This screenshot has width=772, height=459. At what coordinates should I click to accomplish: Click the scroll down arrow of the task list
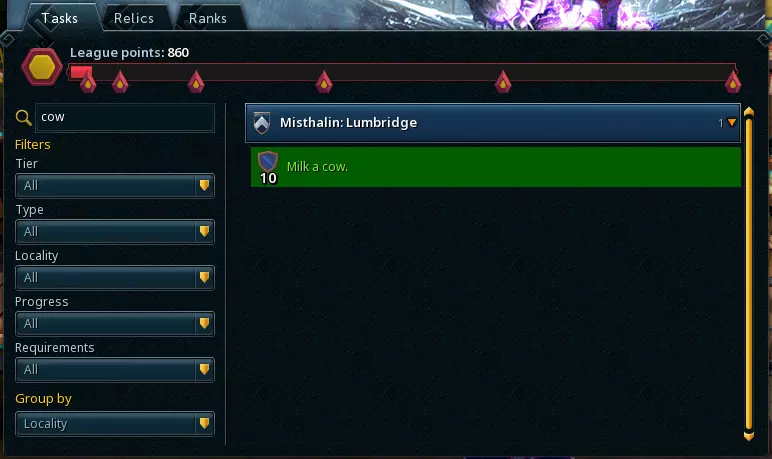pos(749,436)
